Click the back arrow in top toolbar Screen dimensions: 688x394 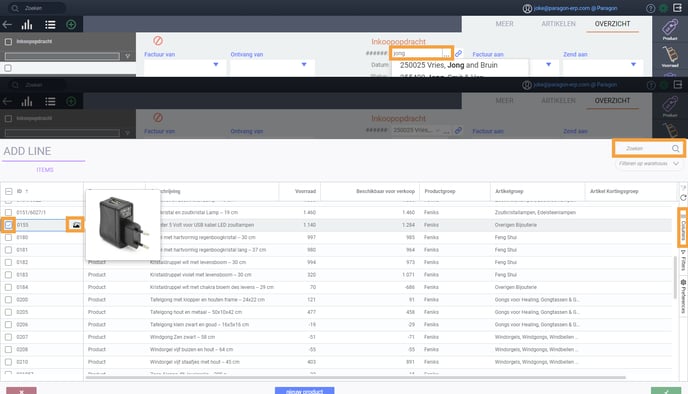coord(7,25)
